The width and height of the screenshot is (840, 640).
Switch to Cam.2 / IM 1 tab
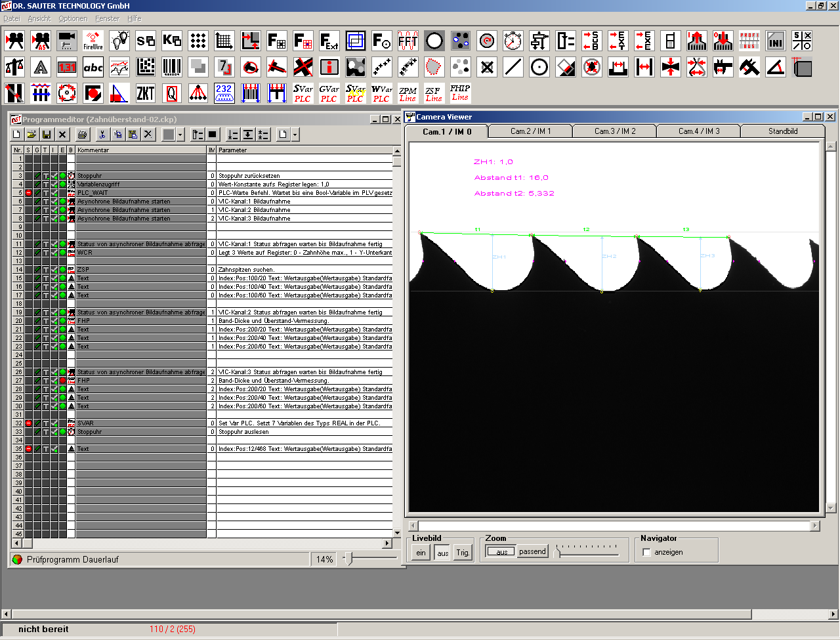point(530,131)
